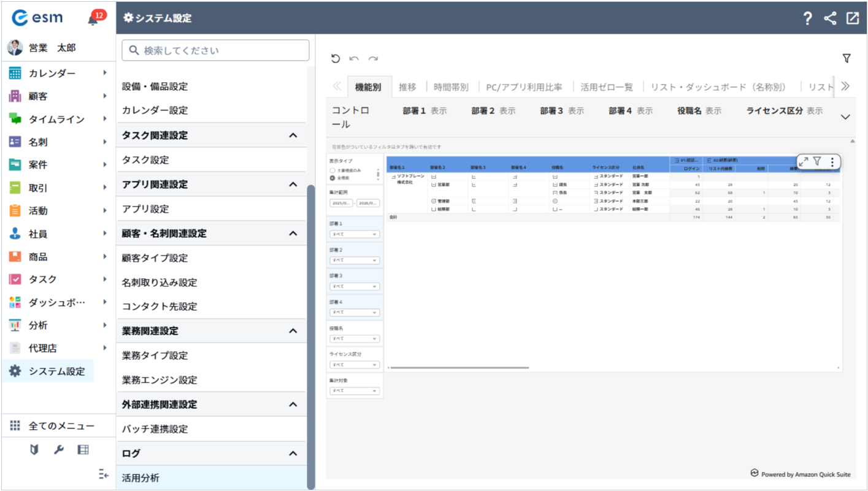Screen dimensions: 868x491
Task: Open 顧客タイプ設定 settings link
Action: click(155, 258)
